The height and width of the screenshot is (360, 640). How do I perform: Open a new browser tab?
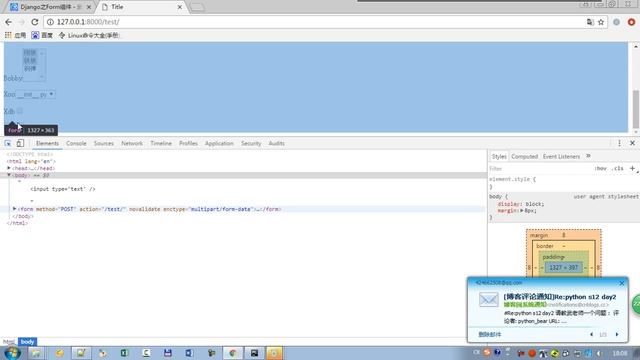197,7
